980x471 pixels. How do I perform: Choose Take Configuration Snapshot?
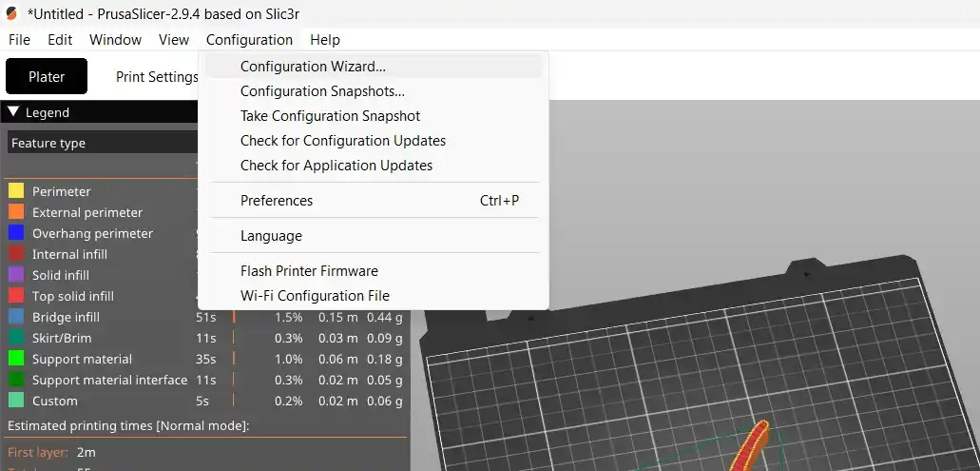pos(330,116)
